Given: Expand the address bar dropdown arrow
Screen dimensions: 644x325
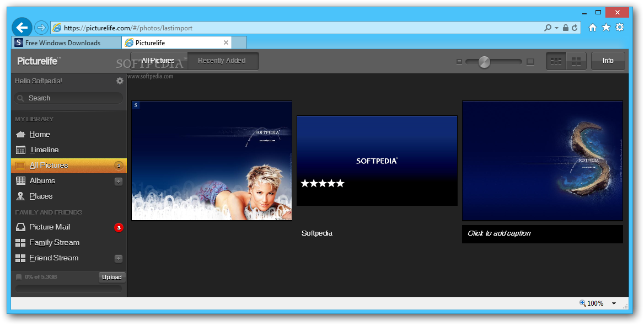Looking at the screenshot, I should (x=556, y=28).
